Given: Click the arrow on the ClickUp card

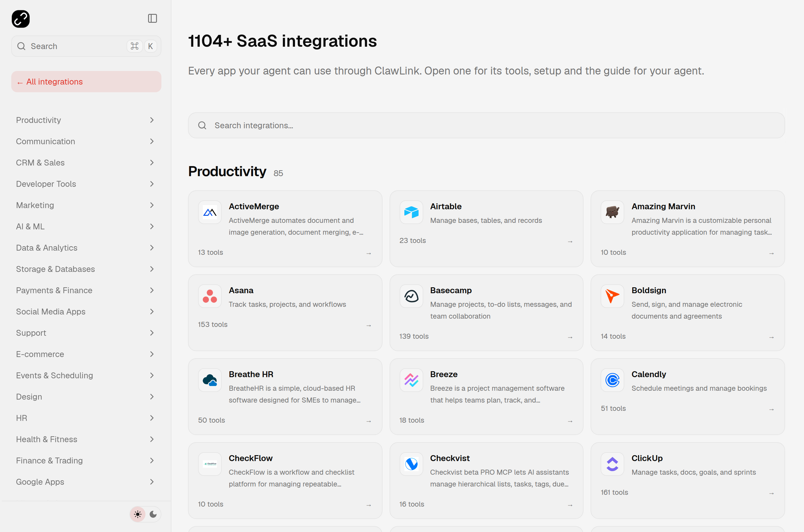Looking at the screenshot, I should [771, 493].
